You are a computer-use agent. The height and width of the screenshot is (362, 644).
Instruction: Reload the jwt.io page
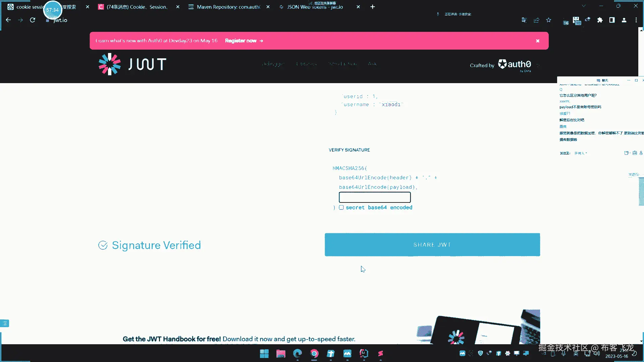tap(33, 20)
